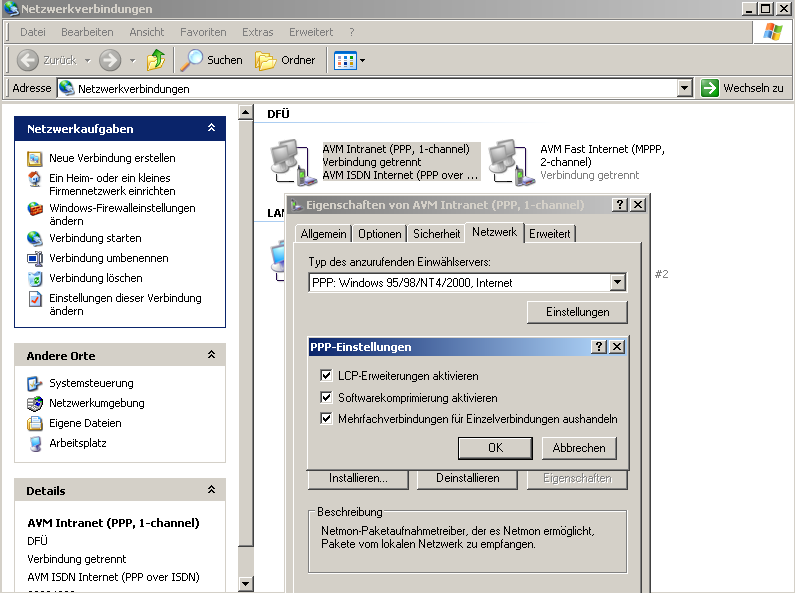Viewport: 795px width, 593px height.
Task: Close the PPP-Einstellungen dialog
Action: [x=617, y=347]
